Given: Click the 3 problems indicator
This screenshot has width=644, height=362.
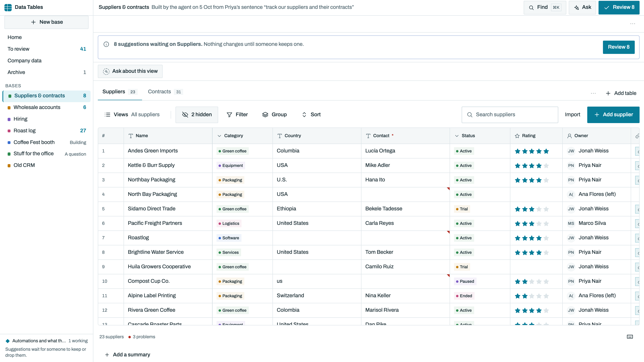Looking at the screenshot, I should pyautogui.click(x=141, y=337).
